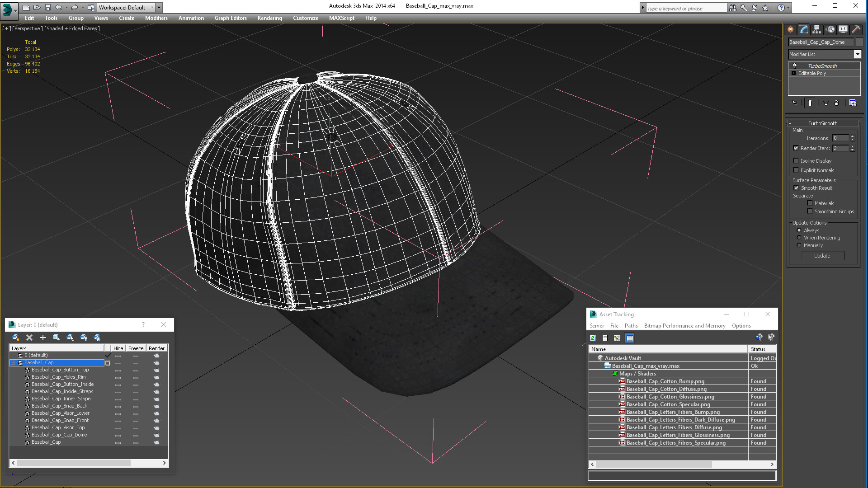Click Highlight Selected Objects' Layers icon
868x488 pixels.
click(70, 338)
